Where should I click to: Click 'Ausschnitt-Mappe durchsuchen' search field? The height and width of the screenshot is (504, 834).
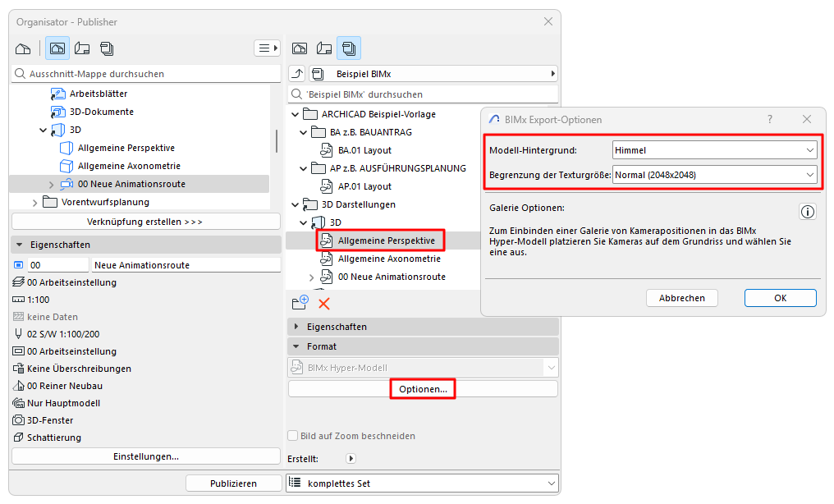146,74
